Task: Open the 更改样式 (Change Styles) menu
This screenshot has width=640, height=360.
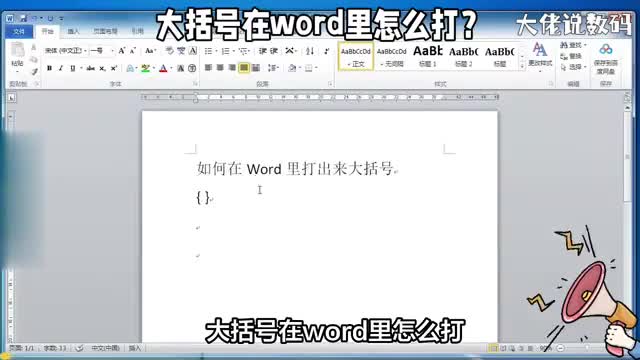Action: click(540, 57)
